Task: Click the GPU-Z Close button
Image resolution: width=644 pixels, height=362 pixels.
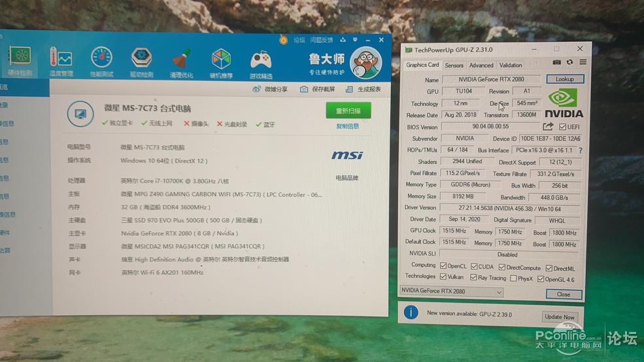Action: click(564, 294)
